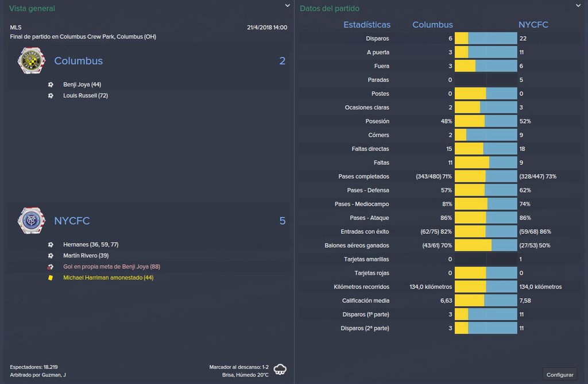Image resolution: width=588 pixels, height=384 pixels.
Task: Click yellow card icon for Michael Harriman
Action: (51, 278)
